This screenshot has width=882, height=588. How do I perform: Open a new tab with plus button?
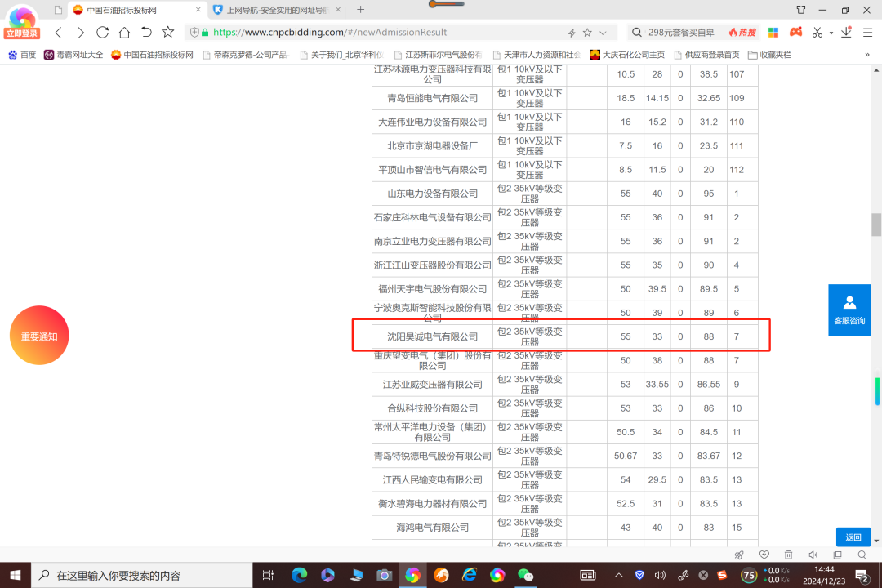coord(361,10)
